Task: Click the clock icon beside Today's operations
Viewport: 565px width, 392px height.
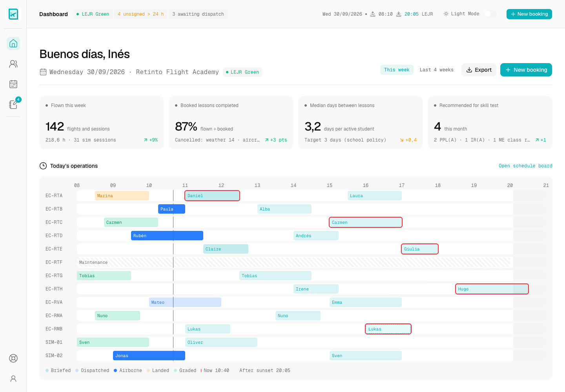Action: [43, 166]
